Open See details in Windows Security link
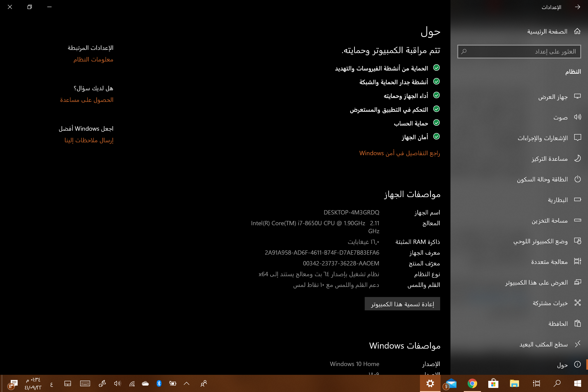The height and width of the screenshot is (392, 588). click(399, 153)
